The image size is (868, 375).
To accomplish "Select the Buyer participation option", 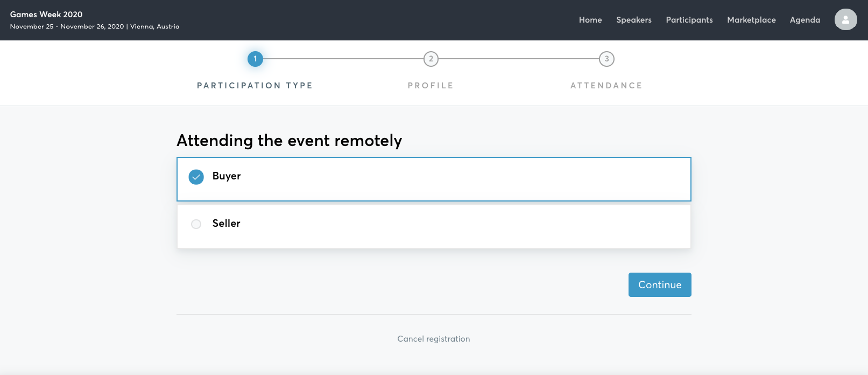I will point(434,179).
